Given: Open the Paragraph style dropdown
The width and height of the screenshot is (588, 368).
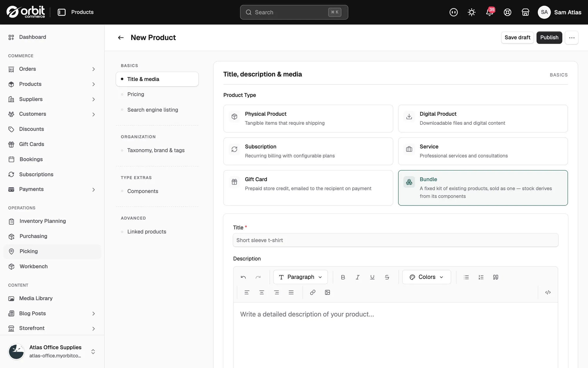Looking at the screenshot, I should pyautogui.click(x=300, y=277).
